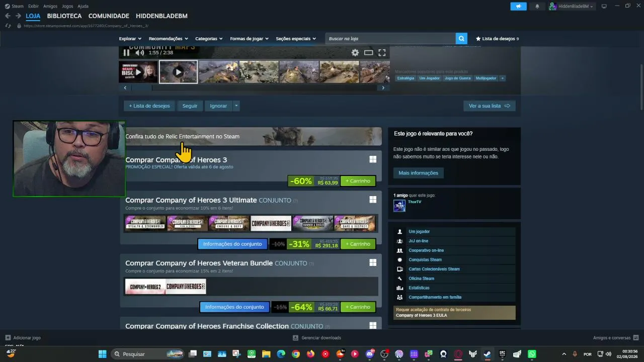Expand the Recomendações dropdown
644x362 pixels.
tap(168, 39)
